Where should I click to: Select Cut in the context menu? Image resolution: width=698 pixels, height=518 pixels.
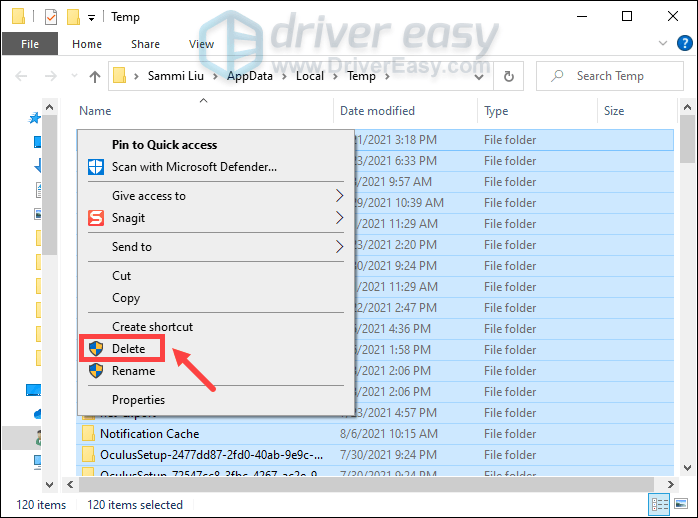121,275
